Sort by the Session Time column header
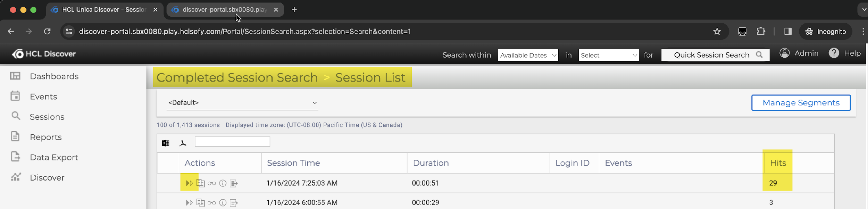The height and width of the screenshot is (209, 868). coord(293,163)
